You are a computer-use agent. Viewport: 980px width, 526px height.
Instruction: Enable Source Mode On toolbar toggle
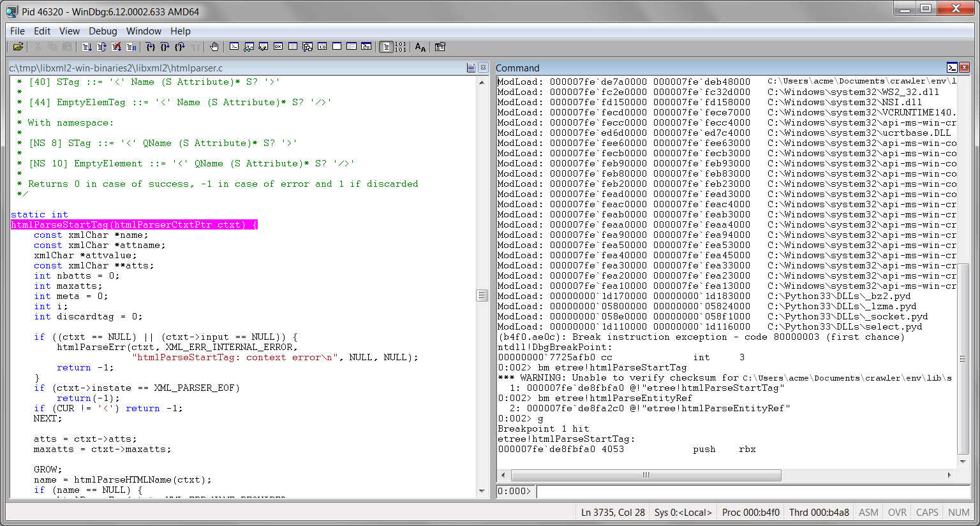(x=386, y=47)
